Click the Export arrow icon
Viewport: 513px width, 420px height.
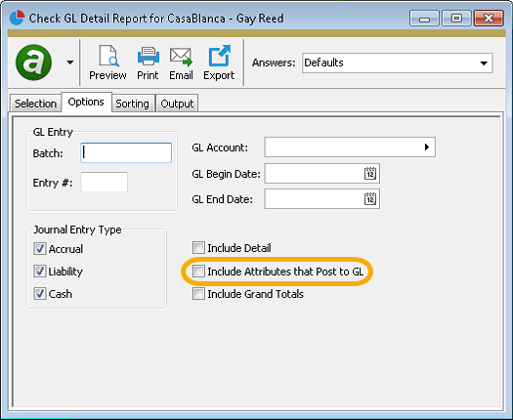(219, 56)
